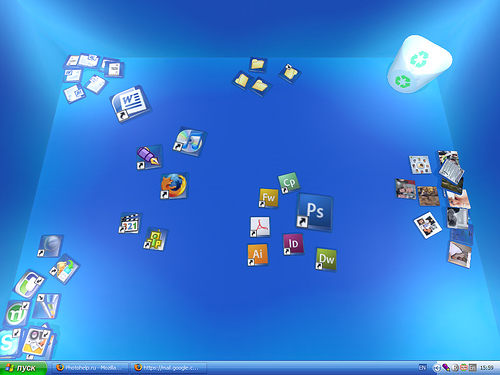Open the yellow blocks application shortcut
The image size is (500, 375).
tap(155, 239)
